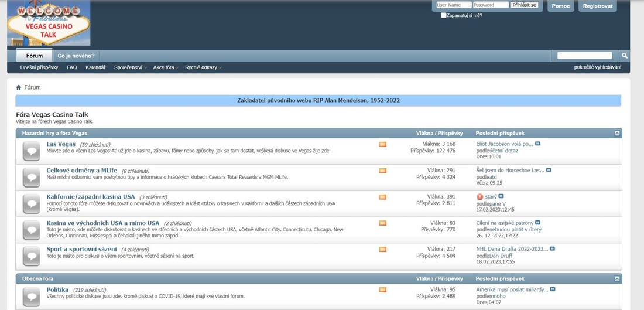The image size is (644, 310).
Task: Open the RSS feed icon for Sport a sportovní sázení
Action: (x=383, y=250)
